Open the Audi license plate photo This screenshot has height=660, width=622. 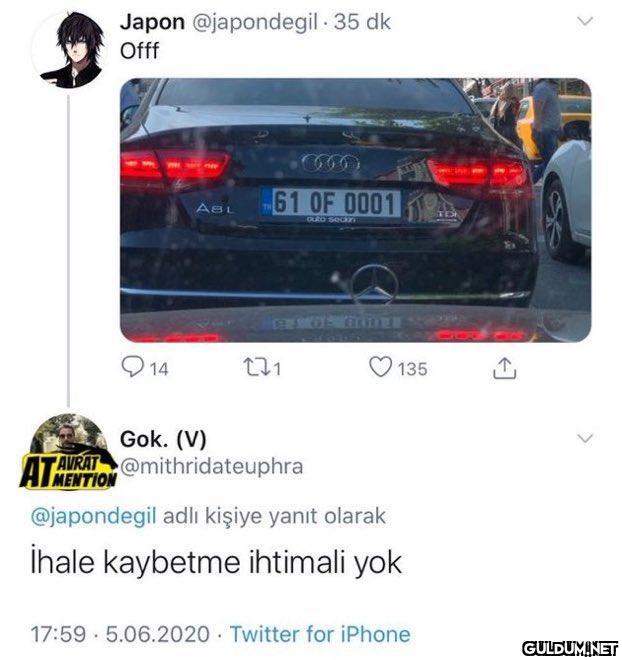[356, 210]
